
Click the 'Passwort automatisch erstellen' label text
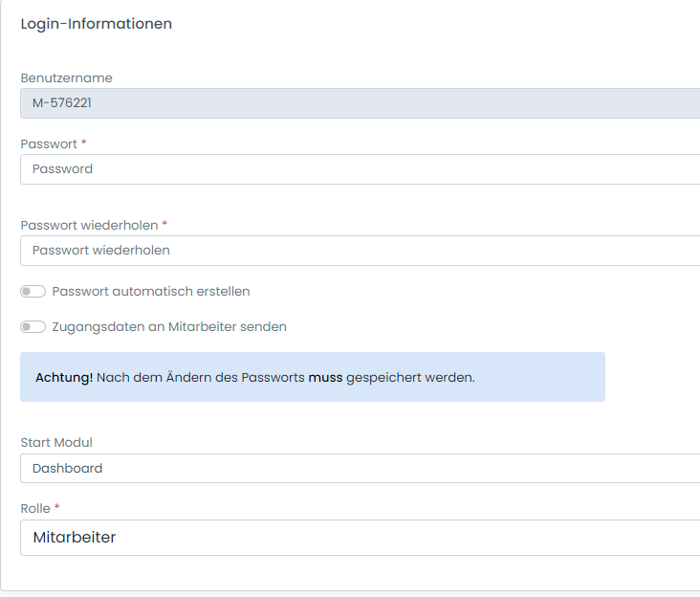(151, 292)
